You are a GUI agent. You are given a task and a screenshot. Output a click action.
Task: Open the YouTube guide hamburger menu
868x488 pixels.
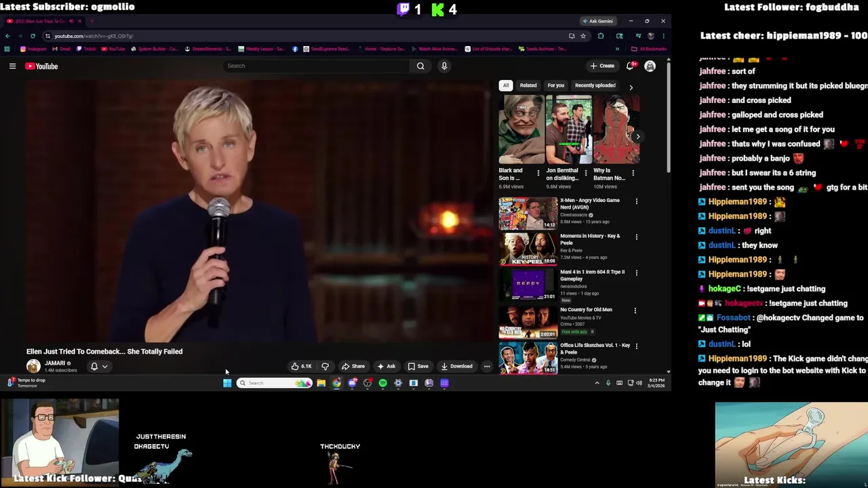(12, 66)
